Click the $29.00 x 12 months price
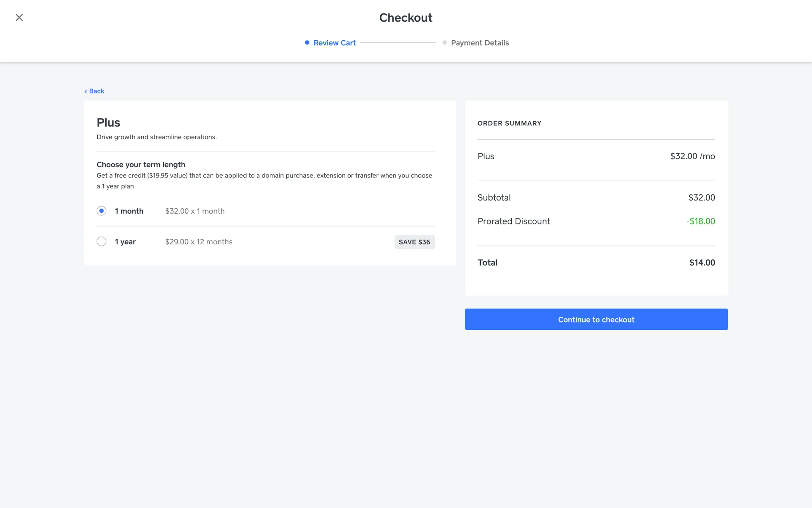The height and width of the screenshot is (508, 812). 199,242
